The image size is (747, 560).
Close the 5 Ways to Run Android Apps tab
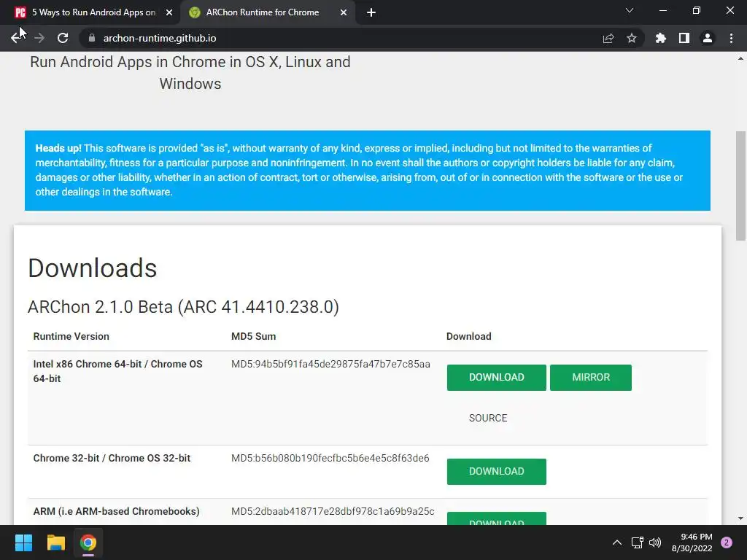(x=169, y=12)
